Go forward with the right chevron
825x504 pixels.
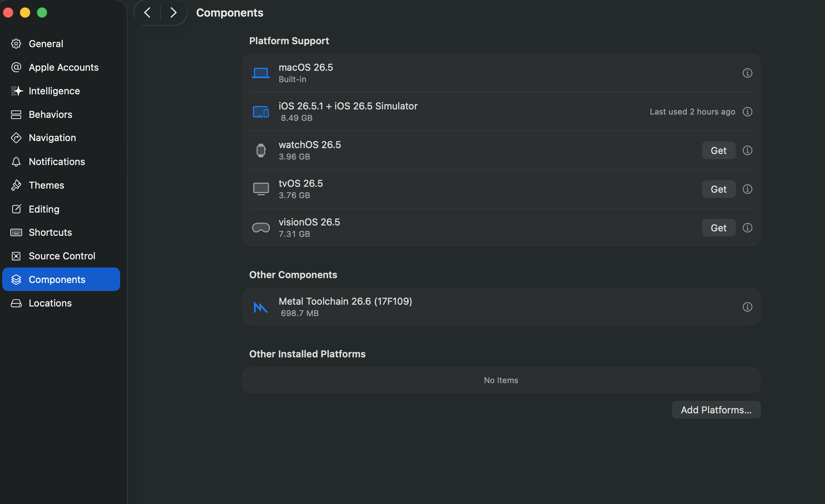tap(173, 13)
